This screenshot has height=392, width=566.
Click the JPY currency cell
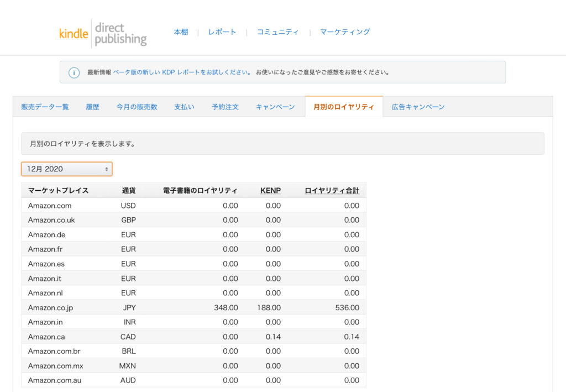coord(129,308)
